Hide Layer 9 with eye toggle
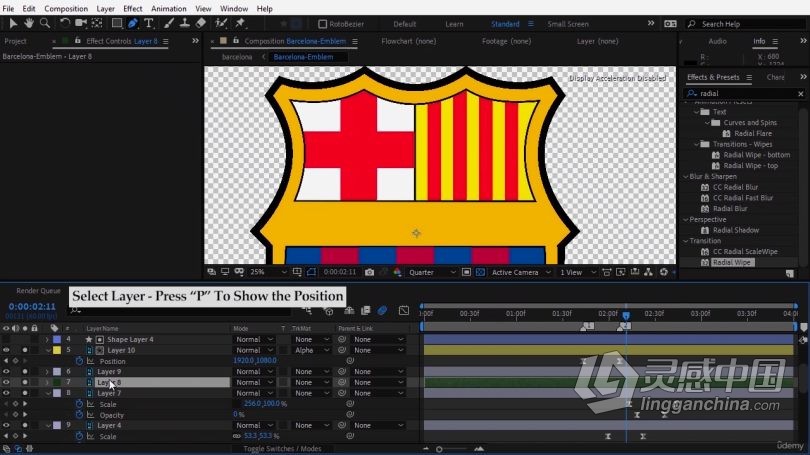Image resolution: width=810 pixels, height=455 pixels. tap(6, 372)
